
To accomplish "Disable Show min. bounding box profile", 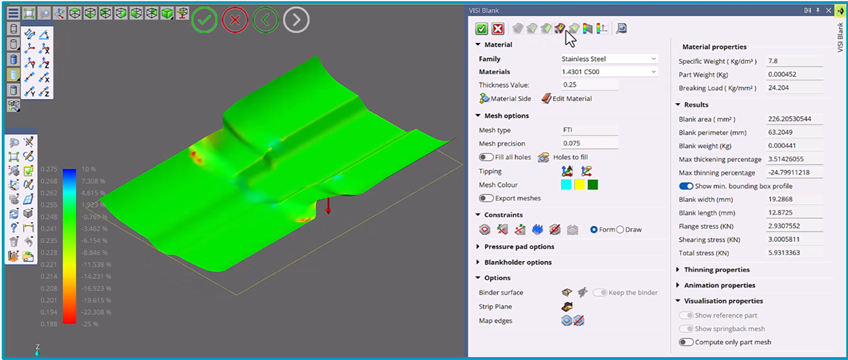I will pyautogui.click(x=686, y=186).
